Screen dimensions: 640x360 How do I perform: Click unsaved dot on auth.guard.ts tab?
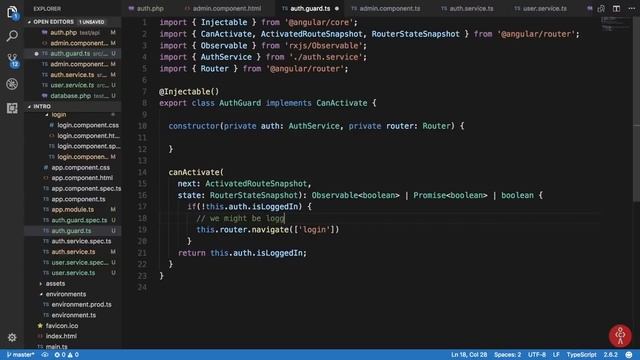(x=337, y=8)
